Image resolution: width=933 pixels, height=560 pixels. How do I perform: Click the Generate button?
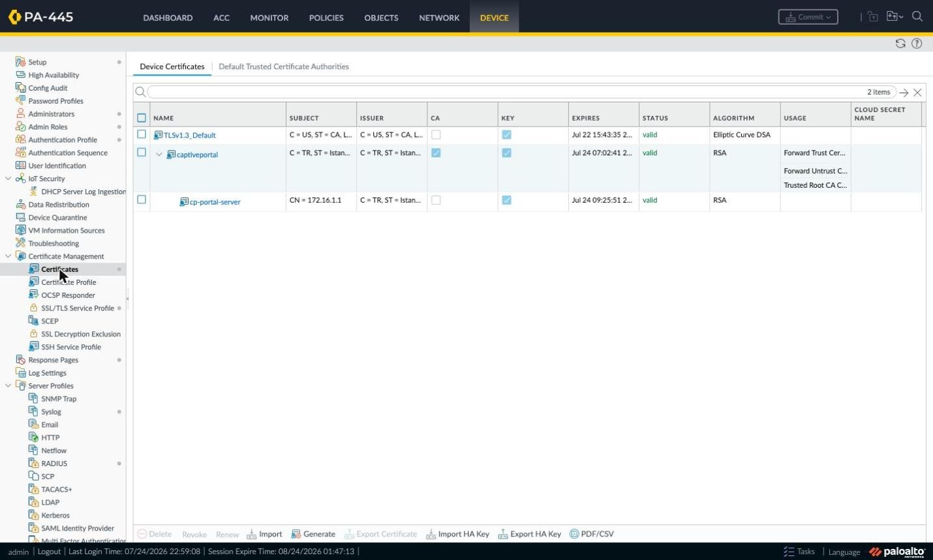click(313, 534)
